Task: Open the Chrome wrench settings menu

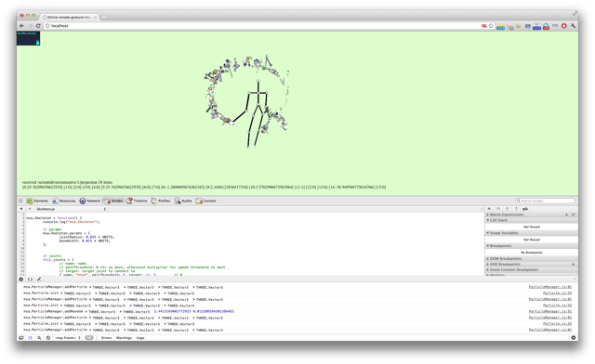Action: coord(573,26)
